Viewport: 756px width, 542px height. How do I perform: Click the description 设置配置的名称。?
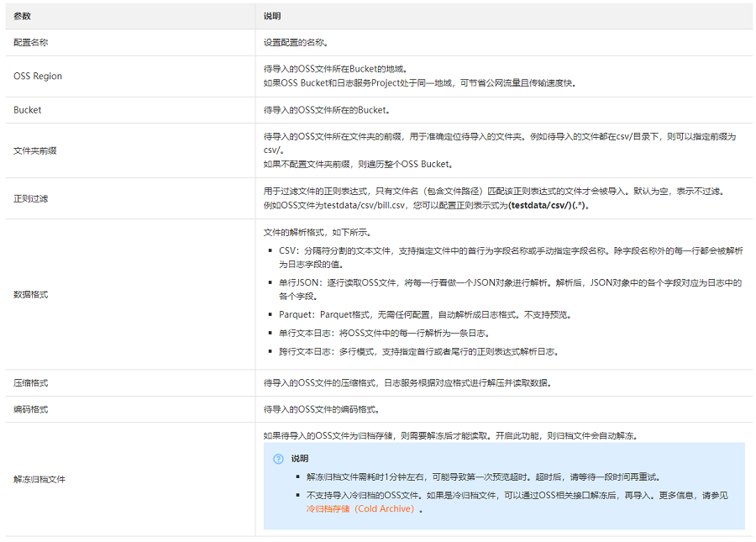tap(296, 42)
